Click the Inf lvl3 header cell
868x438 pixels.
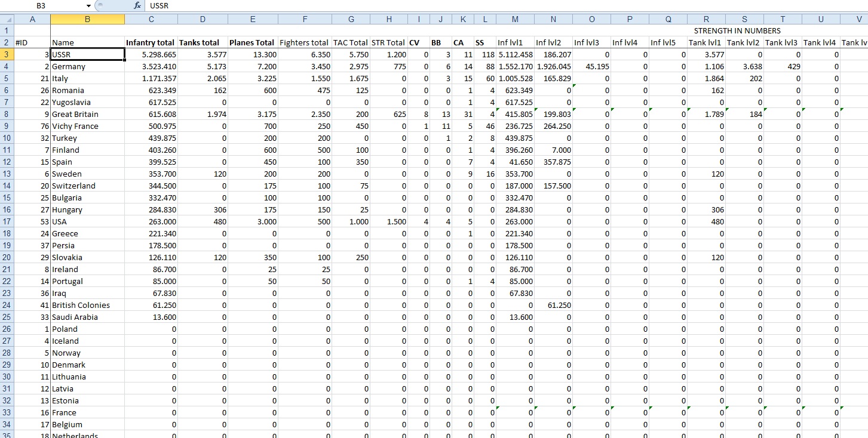[x=591, y=42]
